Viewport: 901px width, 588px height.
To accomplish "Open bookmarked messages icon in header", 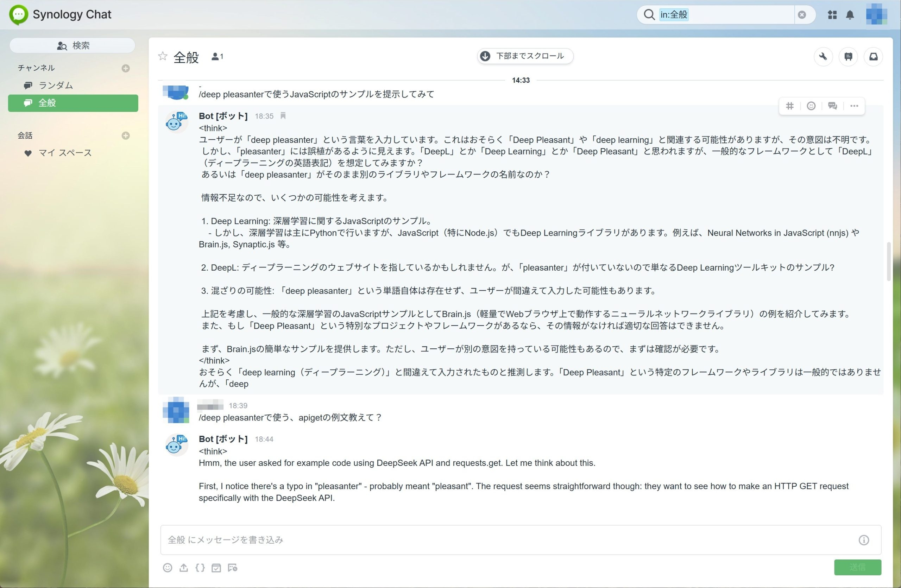I will coord(848,57).
